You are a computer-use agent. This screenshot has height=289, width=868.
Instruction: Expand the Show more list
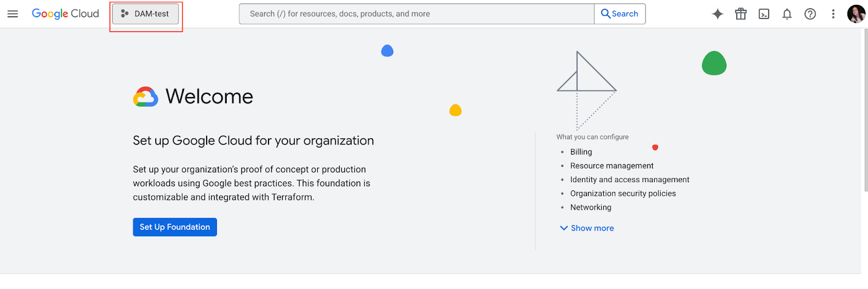[x=587, y=228]
